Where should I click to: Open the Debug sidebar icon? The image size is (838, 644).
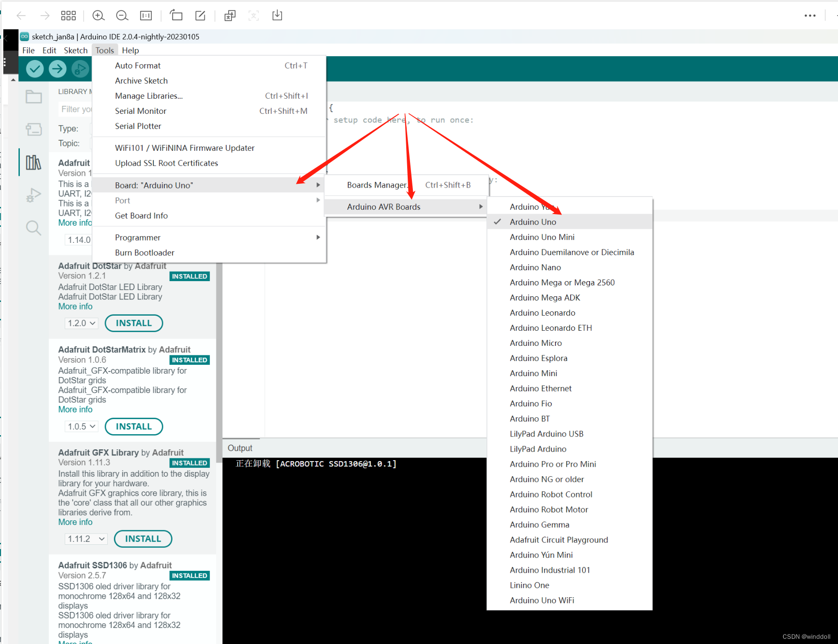(x=34, y=195)
